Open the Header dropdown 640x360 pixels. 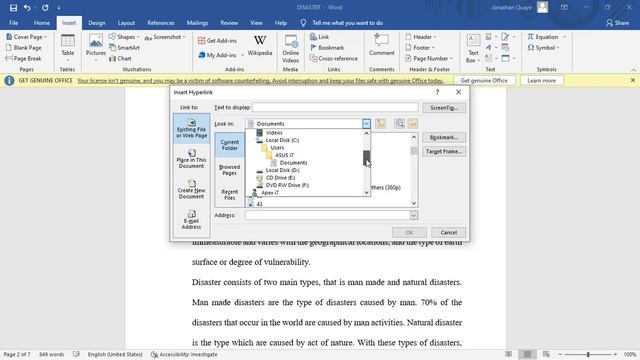421,37
